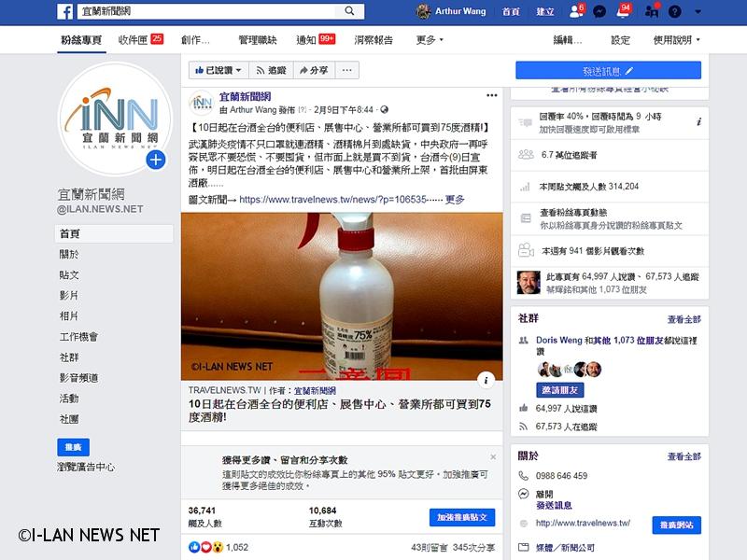Open the account dropdown arrow in top bar
747x560 pixels.
697,11
